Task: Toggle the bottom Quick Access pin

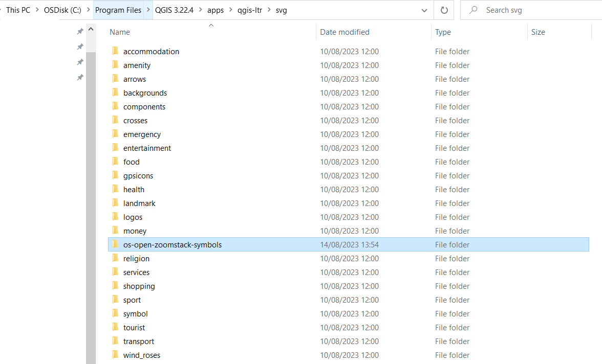Action: 80,77
